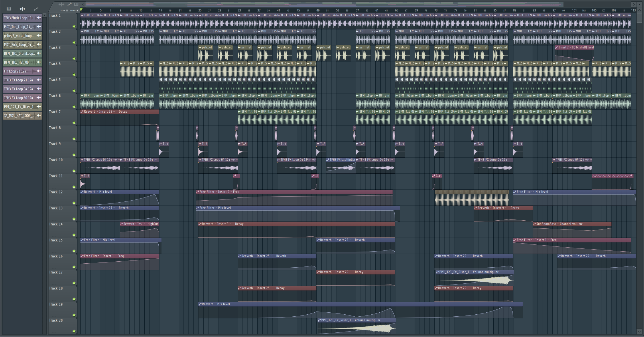The image size is (644, 337).
Task: Click bar 49 on the timeline ruler
Action: [x=318, y=10]
